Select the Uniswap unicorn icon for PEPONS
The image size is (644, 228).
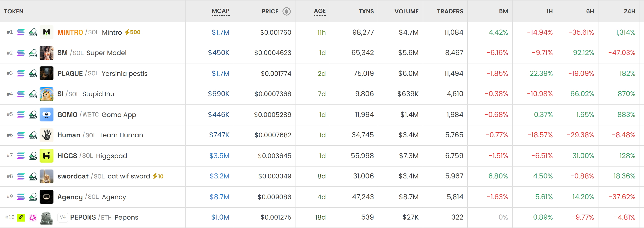tap(33, 218)
